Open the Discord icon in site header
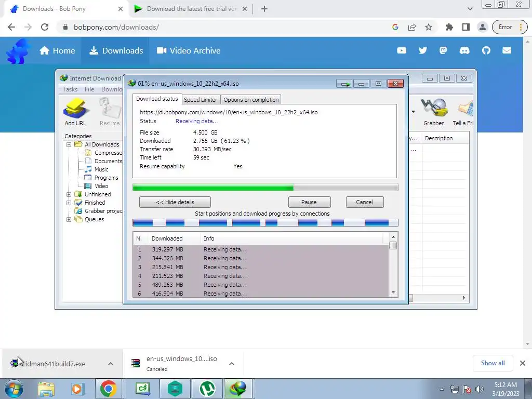The height and width of the screenshot is (399, 532). point(464,50)
